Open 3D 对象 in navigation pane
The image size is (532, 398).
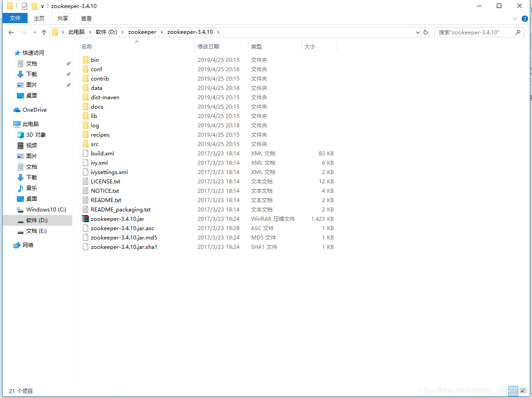[x=36, y=135]
